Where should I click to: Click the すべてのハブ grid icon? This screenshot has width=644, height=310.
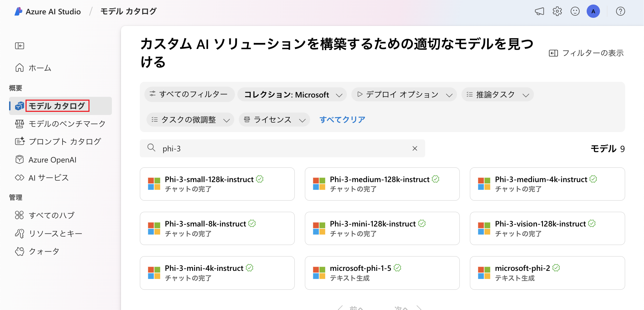click(20, 215)
